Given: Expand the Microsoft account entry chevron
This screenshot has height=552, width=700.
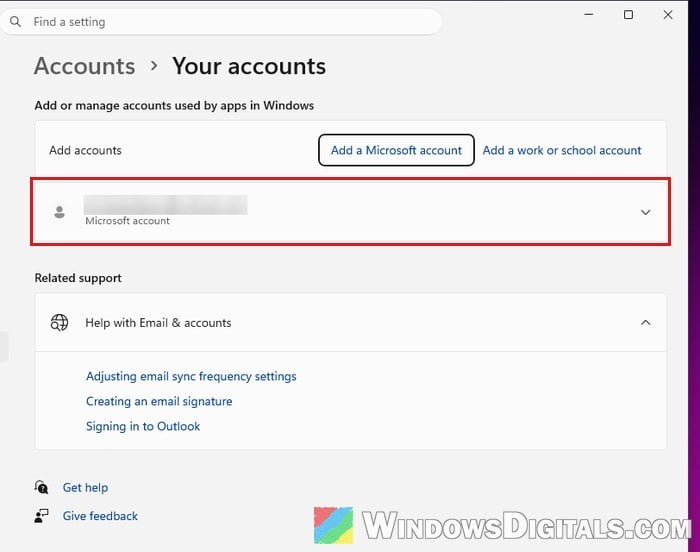Looking at the screenshot, I should pos(645,212).
